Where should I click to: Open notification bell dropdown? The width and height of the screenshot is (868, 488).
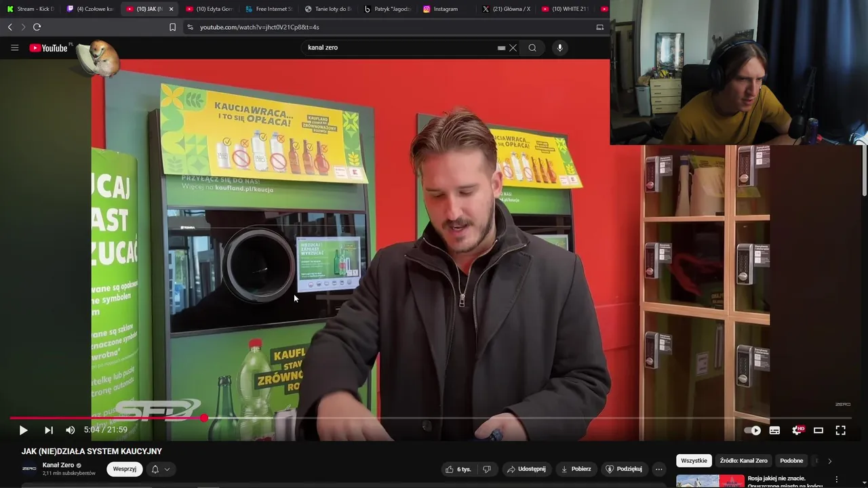point(161,469)
